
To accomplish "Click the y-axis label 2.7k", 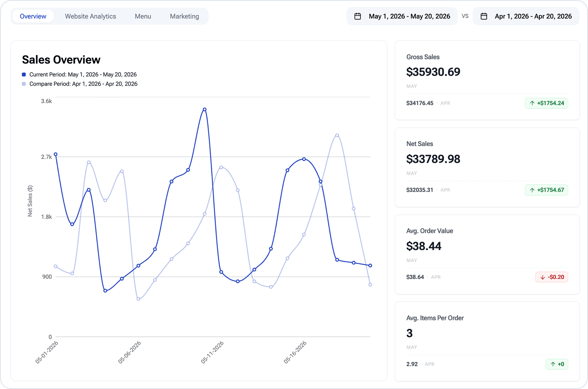I will coord(47,157).
